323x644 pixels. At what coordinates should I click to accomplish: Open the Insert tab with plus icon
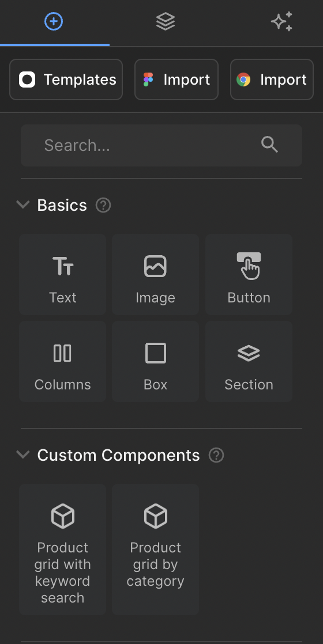(x=54, y=21)
